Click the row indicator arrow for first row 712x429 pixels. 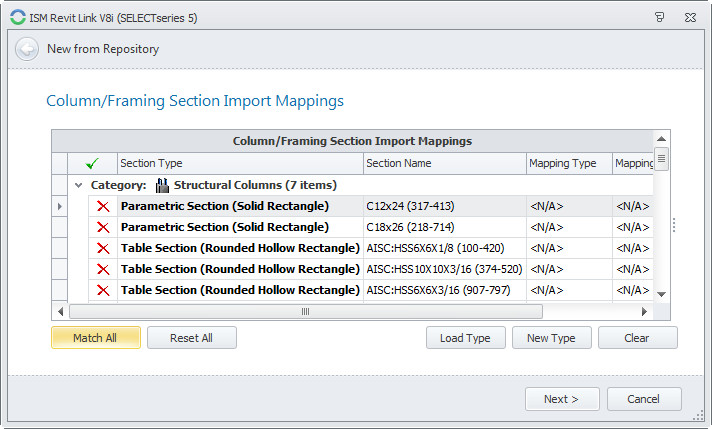(x=60, y=206)
